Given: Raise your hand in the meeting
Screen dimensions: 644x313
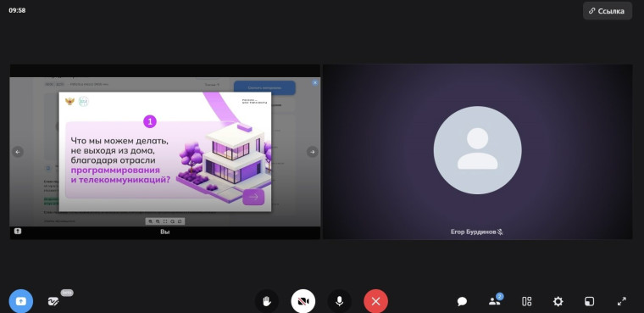Looking at the screenshot, I should [267, 301].
